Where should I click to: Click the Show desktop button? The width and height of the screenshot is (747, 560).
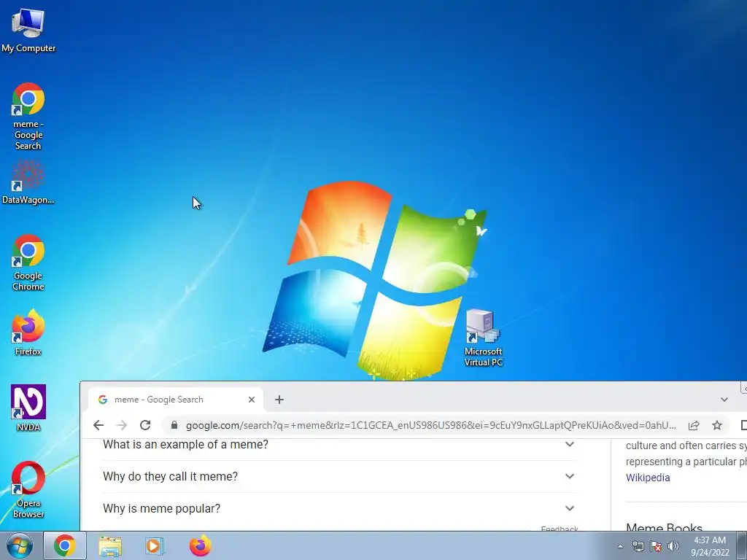742,545
